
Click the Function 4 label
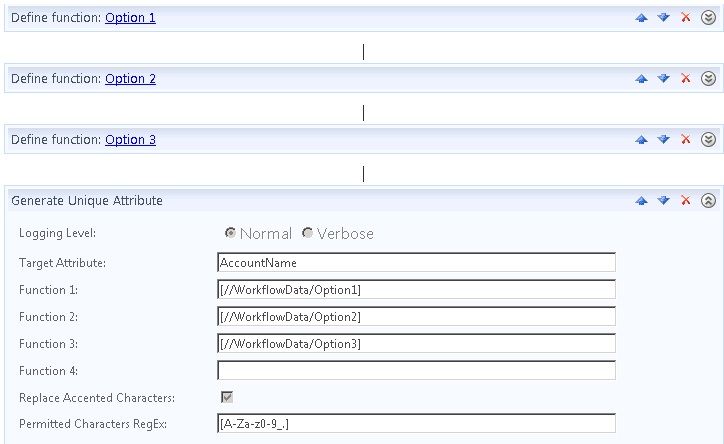pos(48,371)
